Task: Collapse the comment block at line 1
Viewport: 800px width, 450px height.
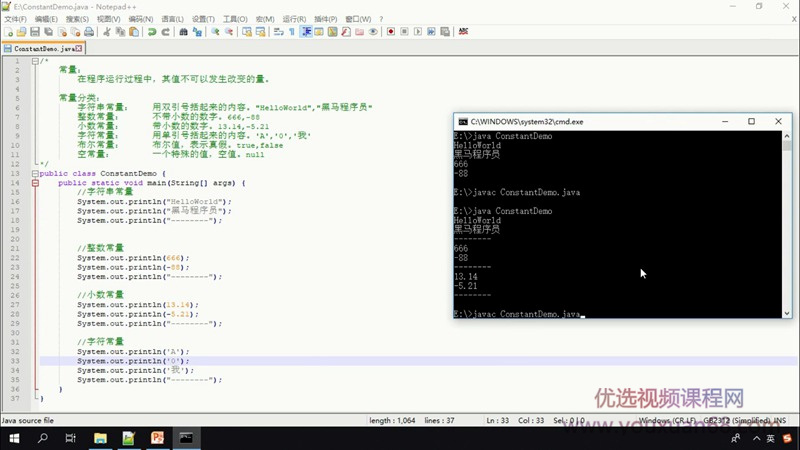Action: pyautogui.click(x=34, y=60)
